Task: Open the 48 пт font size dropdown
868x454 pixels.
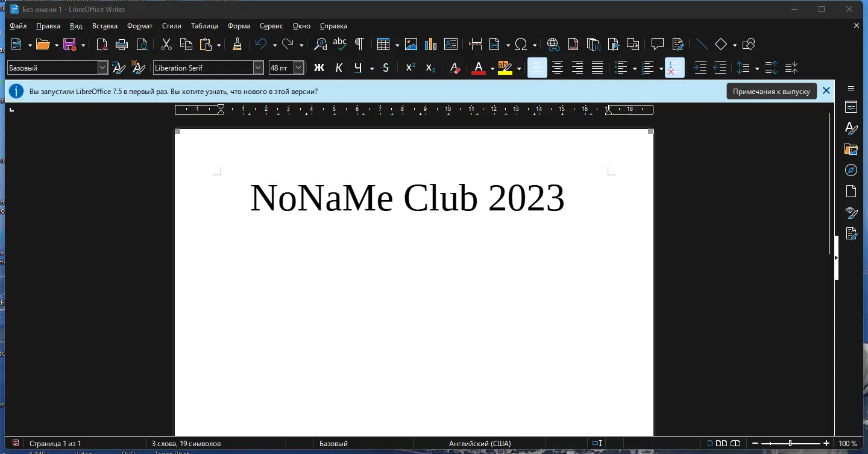Action: 298,68
